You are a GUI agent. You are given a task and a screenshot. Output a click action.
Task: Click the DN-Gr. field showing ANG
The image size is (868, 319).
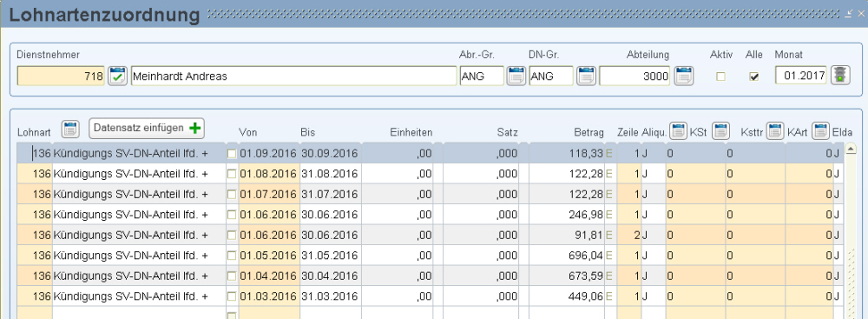click(x=551, y=76)
